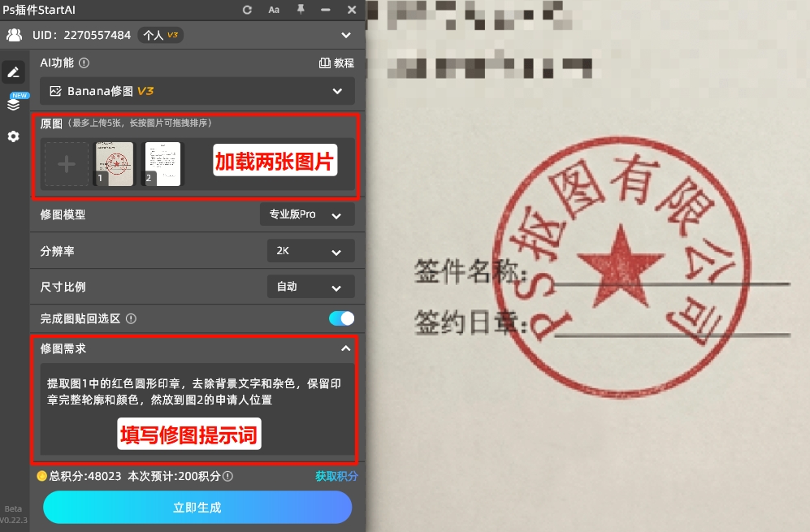Image resolution: width=810 pixels, height=532 pixels.
Task: Open the 尺寸比例 自动 dropdown
Action: [310, 286]
